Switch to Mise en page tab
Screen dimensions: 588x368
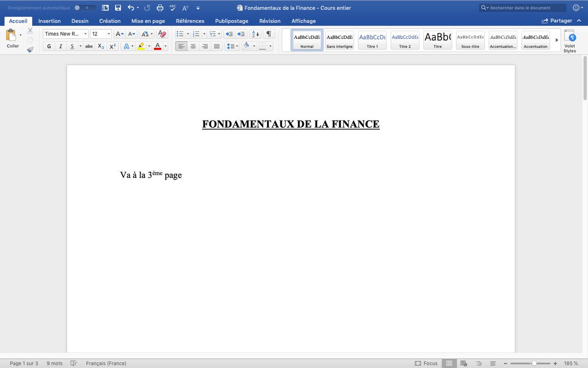(148, 21)
